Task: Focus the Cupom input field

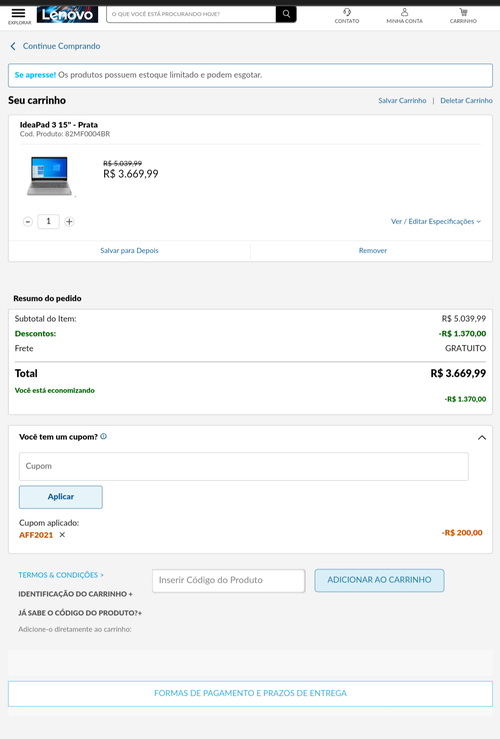Action: pyautogui.click(x=244, y=466)
